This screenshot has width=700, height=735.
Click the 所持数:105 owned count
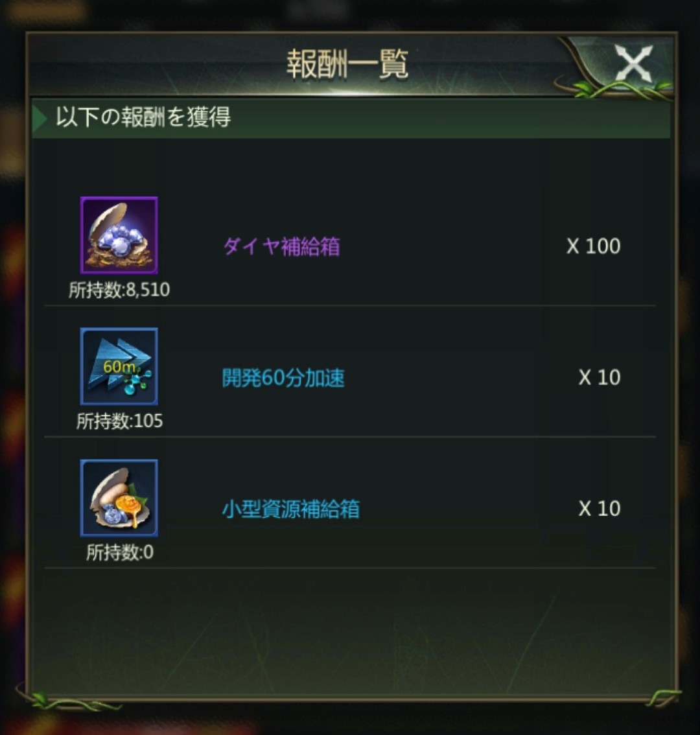(x=119, y=421)
